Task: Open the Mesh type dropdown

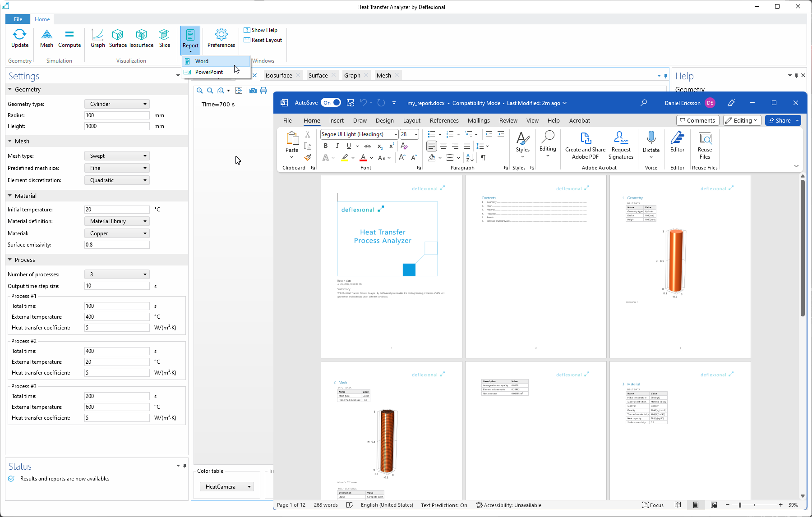Action: 117,156
